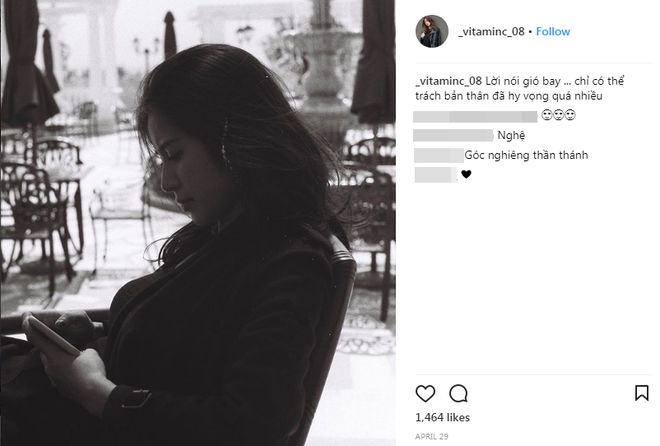This screenshot has width=660, height=446.
Task: Open the _vitaminc_08 profile avatar
Action: [431, 32]
